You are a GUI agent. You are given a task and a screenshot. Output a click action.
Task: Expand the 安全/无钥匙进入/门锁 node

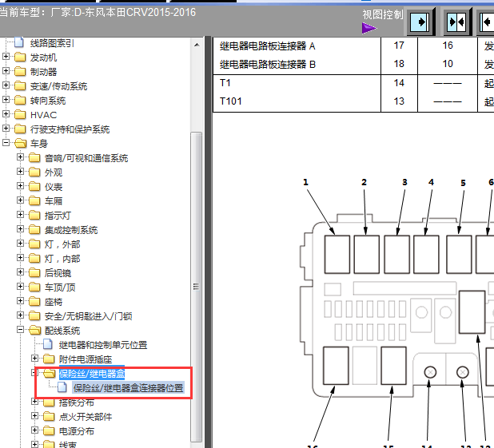(x=20, y=315)
